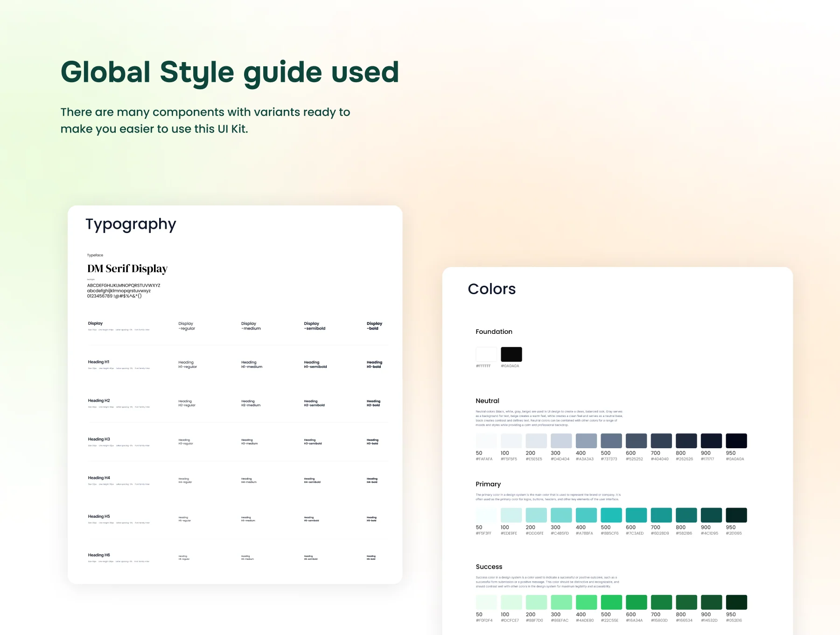
Task: Click the 'Neutral' section heading
Action: pos(487,401)
